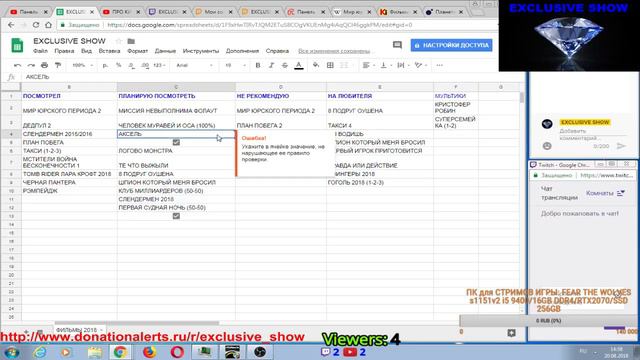Viewport: 640px width, 360px height.
Task: Open the all sheets list icon
Action: [40, 331]
